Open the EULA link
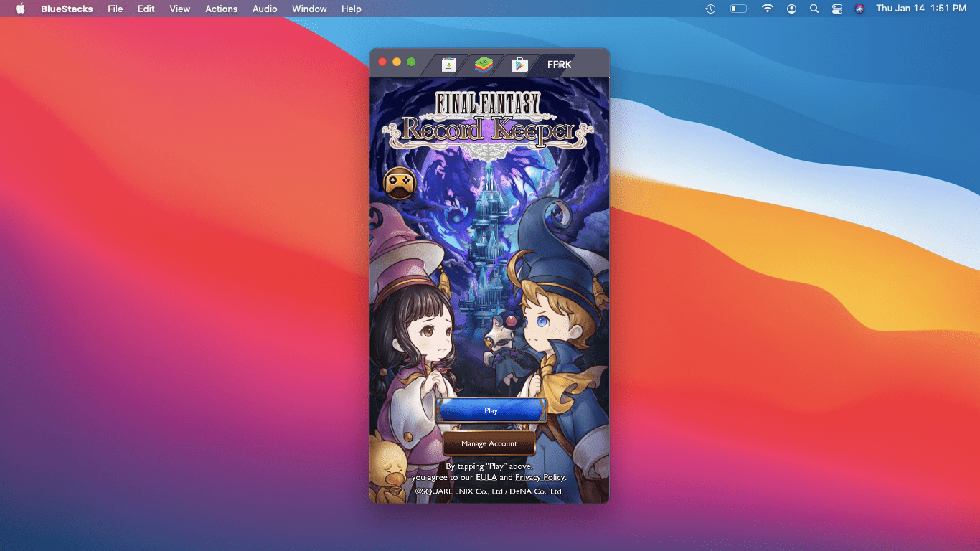Image resolution: width=980 pixels, height=551 pixels. [486, 477]
